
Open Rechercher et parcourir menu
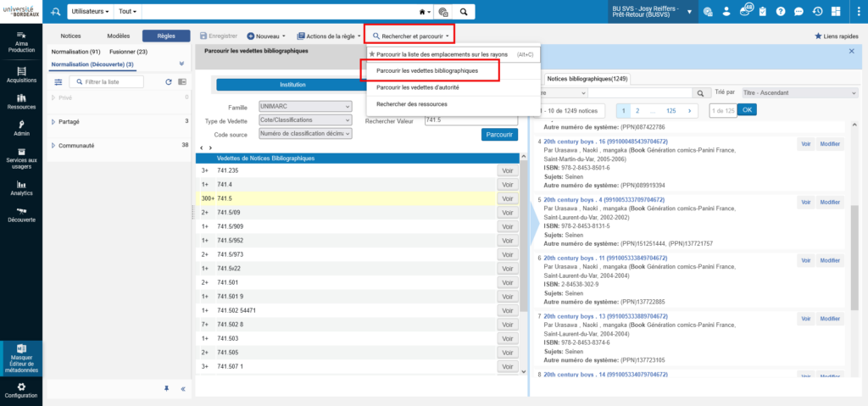[409, 36]
